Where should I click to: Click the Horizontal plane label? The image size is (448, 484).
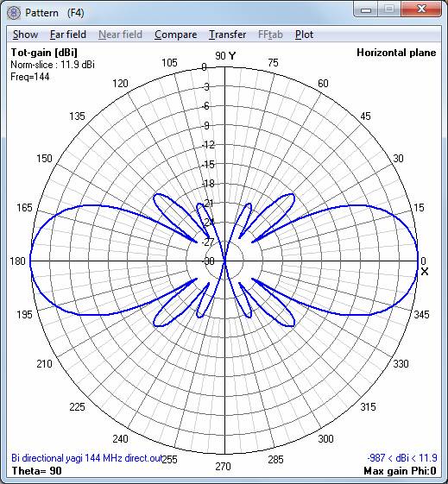(396, 53)
